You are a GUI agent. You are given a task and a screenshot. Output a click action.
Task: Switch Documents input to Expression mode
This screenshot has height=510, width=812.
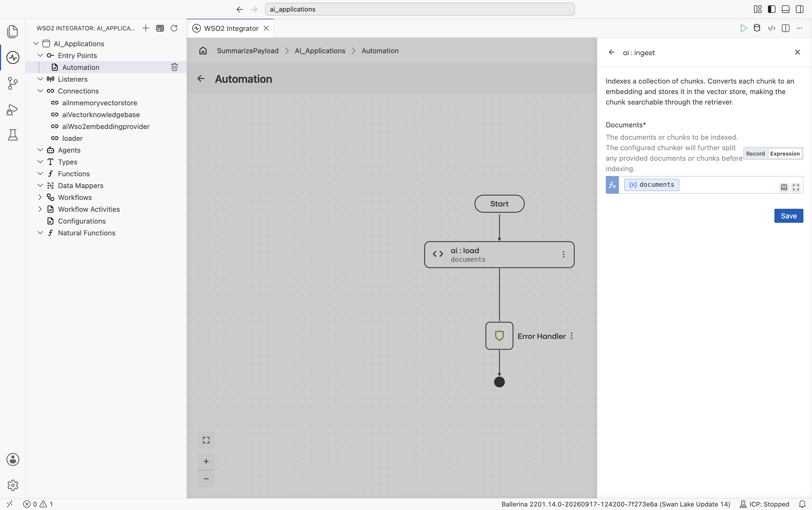pyautogui.click(x=785, y=153)
